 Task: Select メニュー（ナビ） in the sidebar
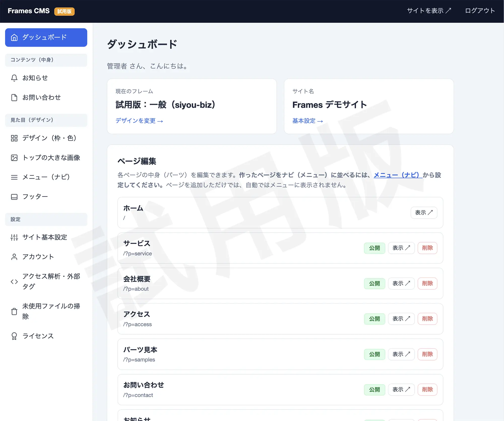(x=46, y=177)
